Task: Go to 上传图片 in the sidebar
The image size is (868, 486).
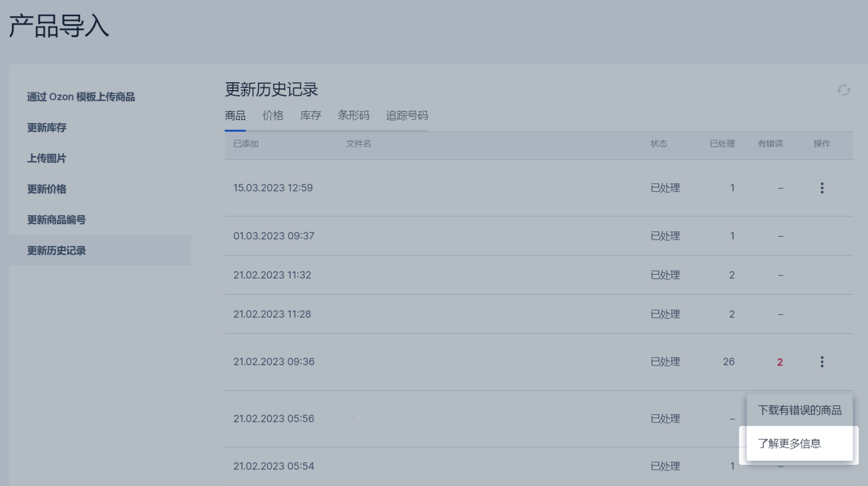Action: coord(47,158)
